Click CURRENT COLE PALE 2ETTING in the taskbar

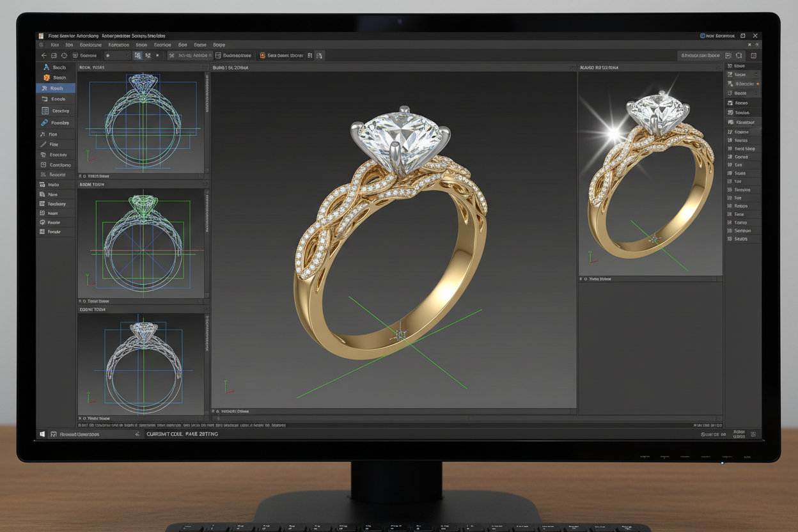click(182, 434)
